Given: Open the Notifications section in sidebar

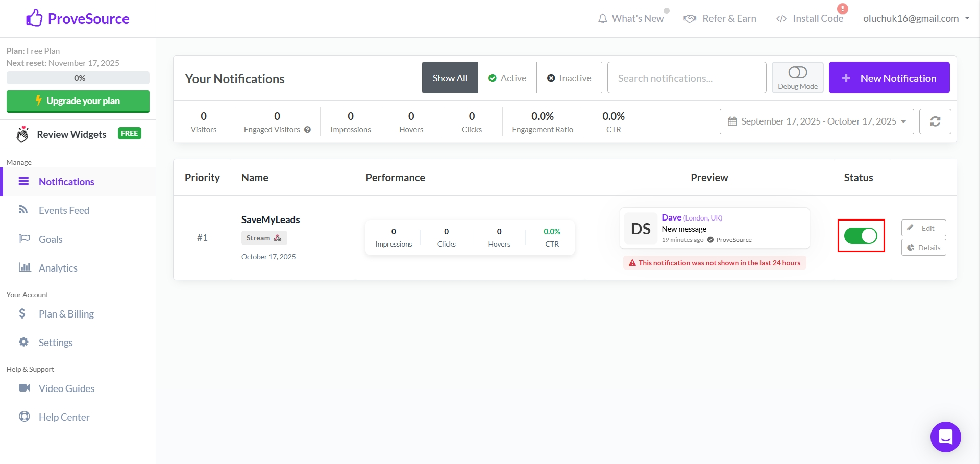Looking at the screenshot, I should click(65, 182).
